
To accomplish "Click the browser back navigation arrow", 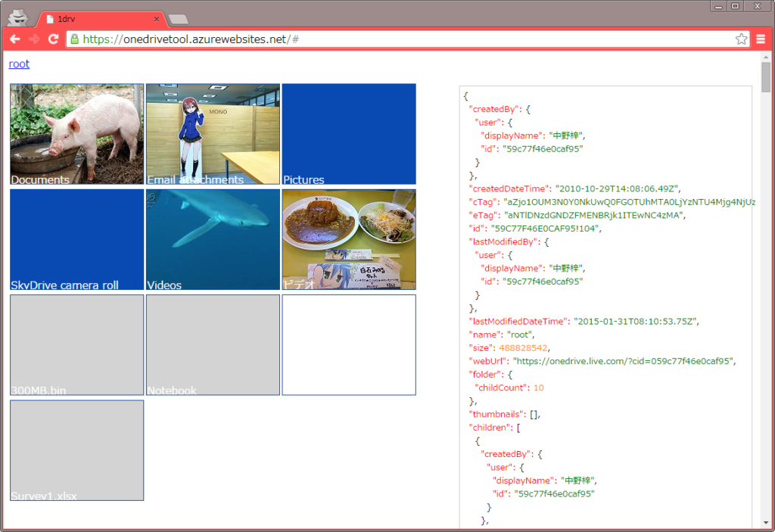I will (14, 39).
